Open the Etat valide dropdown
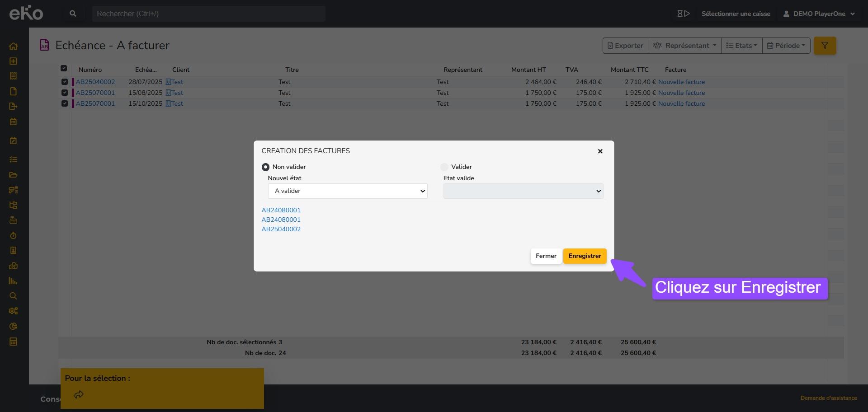This screenshot has width=868, height=412. [x=523, y=191]
